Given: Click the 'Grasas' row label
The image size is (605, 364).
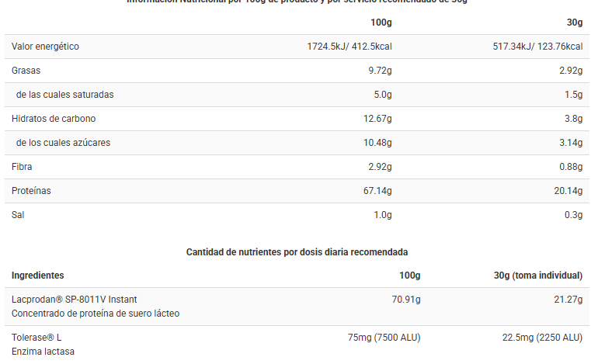Looking at the screenshot, I should 26,71.
